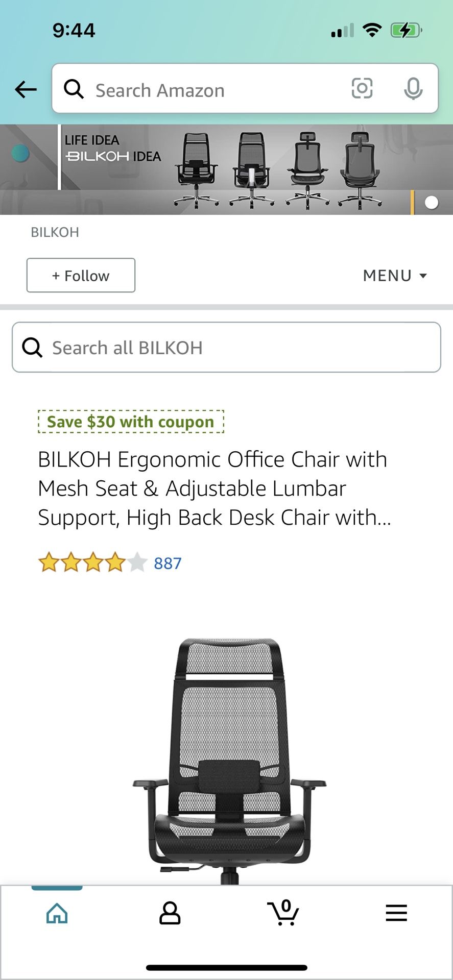Viewport: 453px width, 980px height.
Task: Tap the BILKOH brand name text
Action: [x=55, y=232]
